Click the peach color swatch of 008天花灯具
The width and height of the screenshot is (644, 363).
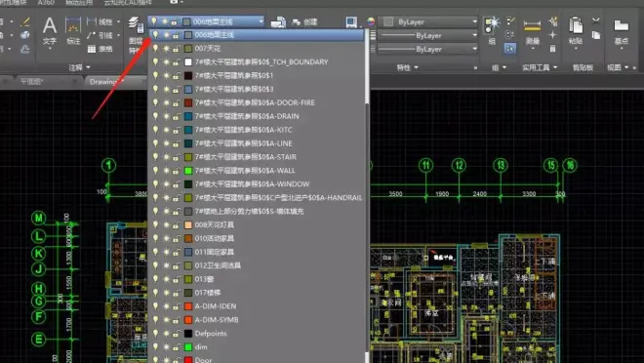(x=188, y=225)
